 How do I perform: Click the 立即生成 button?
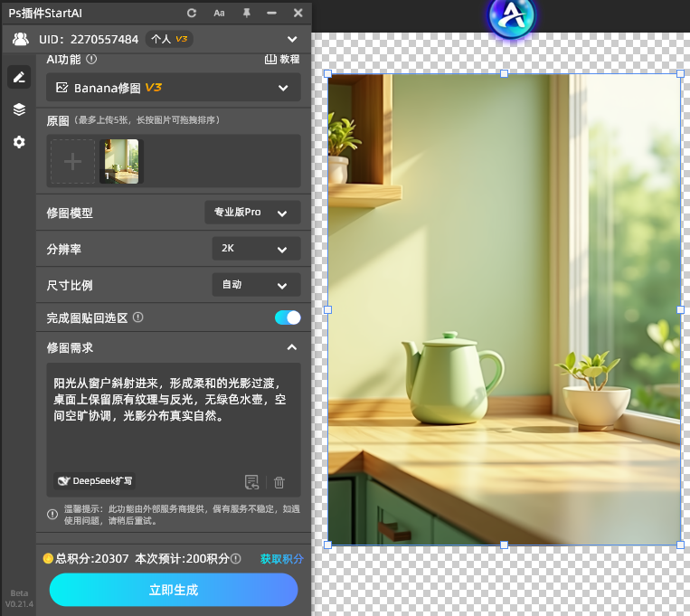pyautogui.click(x=174, y=590)
